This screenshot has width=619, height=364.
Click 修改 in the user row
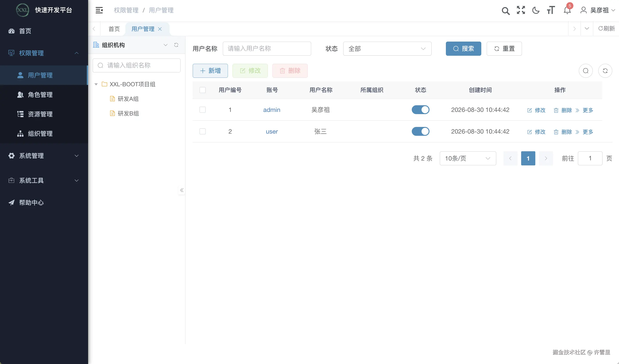click(x=536, y=132)
